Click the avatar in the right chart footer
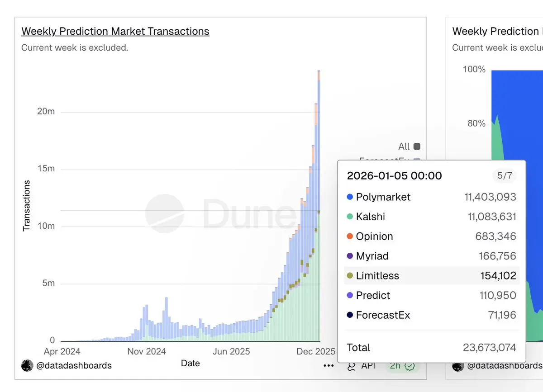Image resolution: width=543 pixels, height=392 pixels. point(458,366)
